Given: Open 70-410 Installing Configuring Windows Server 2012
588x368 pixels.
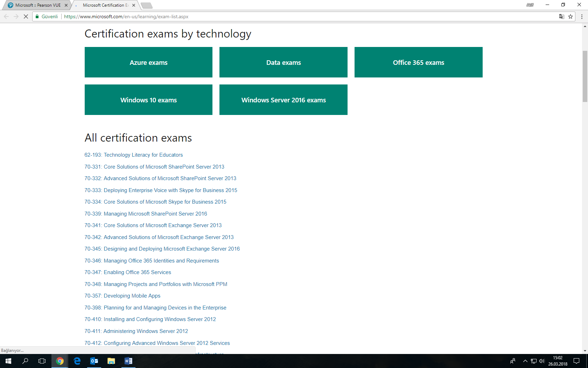Looking at the screenshot, I should (150, 319).
